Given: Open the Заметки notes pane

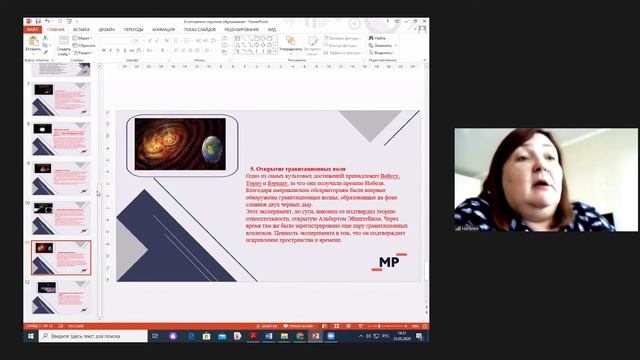Looking at the screenshot, I should coord(267,326).
